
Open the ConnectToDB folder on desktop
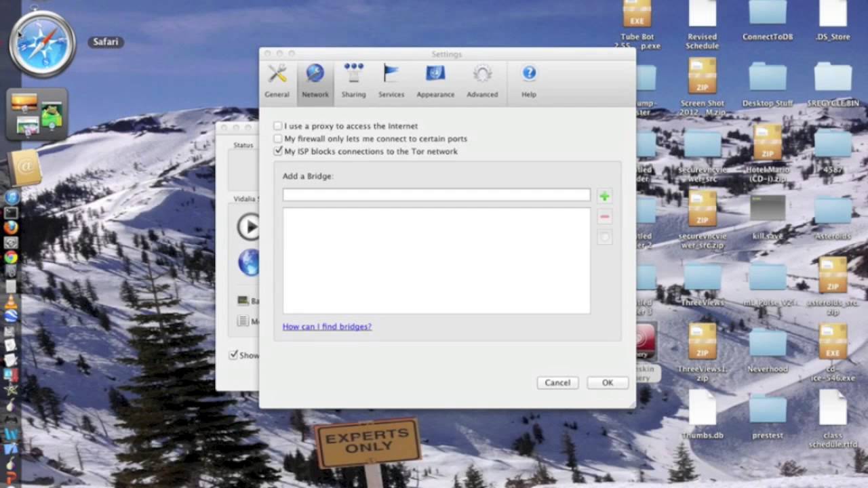[x=768, y=20]
